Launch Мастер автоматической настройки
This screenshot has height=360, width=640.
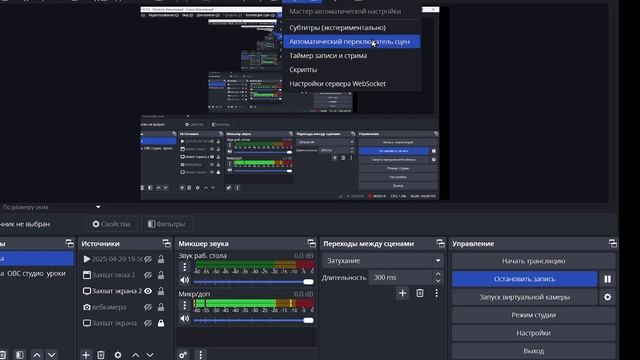[351, 11]
